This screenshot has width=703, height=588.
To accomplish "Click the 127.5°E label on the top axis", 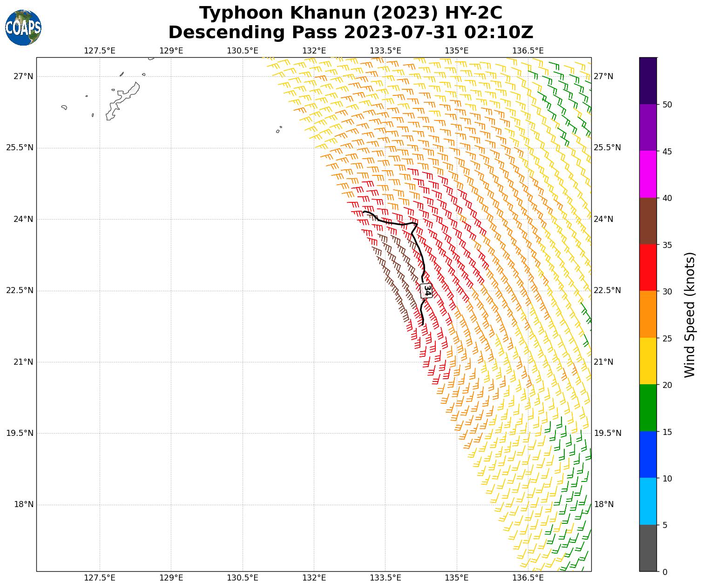I will [x=100, y=51].
